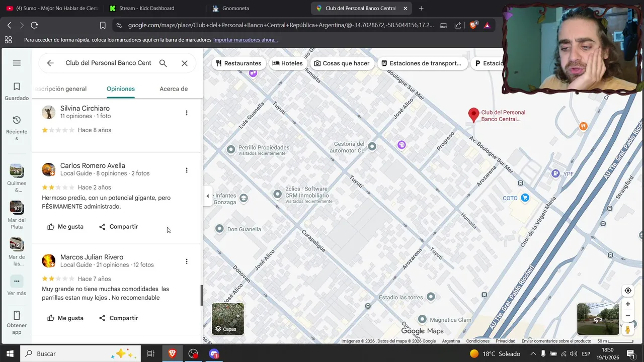Open the Quilmes recent item thumbnail
The width and height of the screenshot is (644, 362).
[17, 171]
